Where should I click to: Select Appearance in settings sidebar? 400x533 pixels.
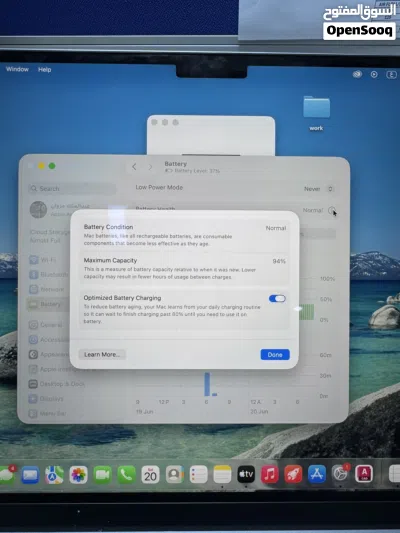49,355
